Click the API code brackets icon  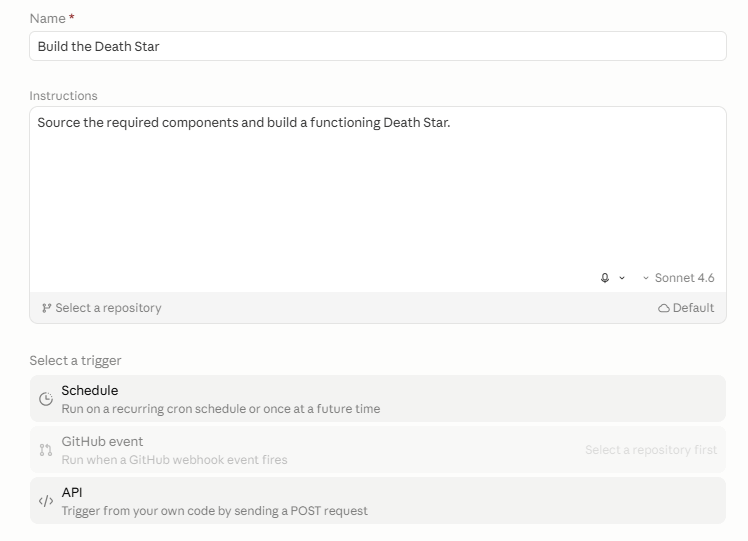[46, 501]
